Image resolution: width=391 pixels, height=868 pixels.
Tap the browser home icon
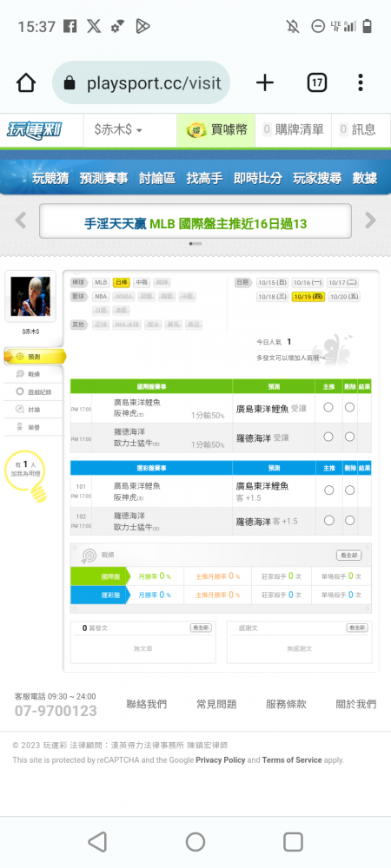click(25, 83)
